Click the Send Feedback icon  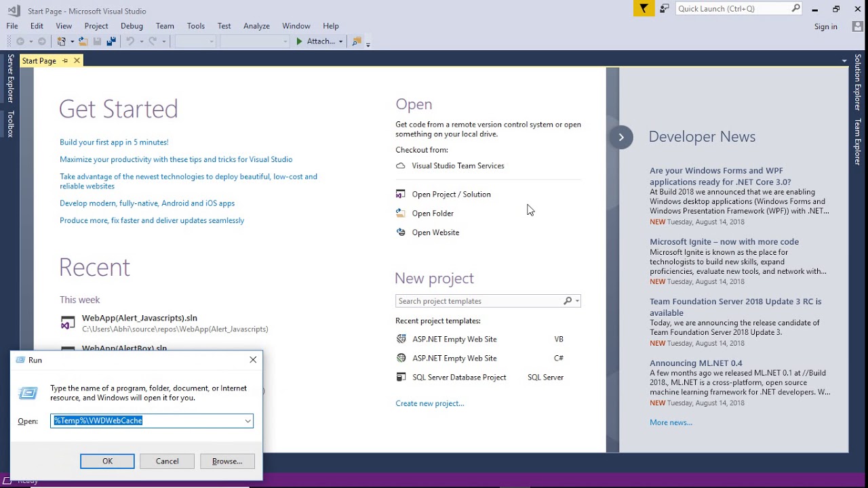click(x=665, y=9)
